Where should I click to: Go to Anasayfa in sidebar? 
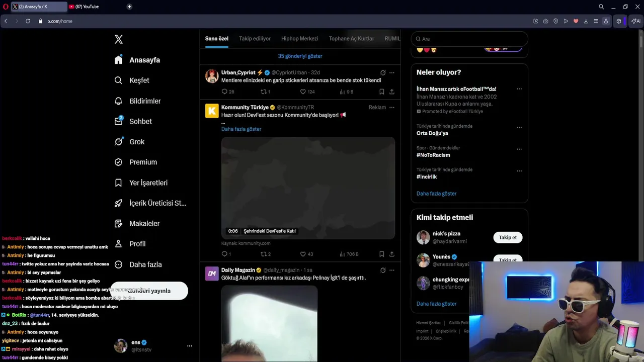click(x=137, y=60)
